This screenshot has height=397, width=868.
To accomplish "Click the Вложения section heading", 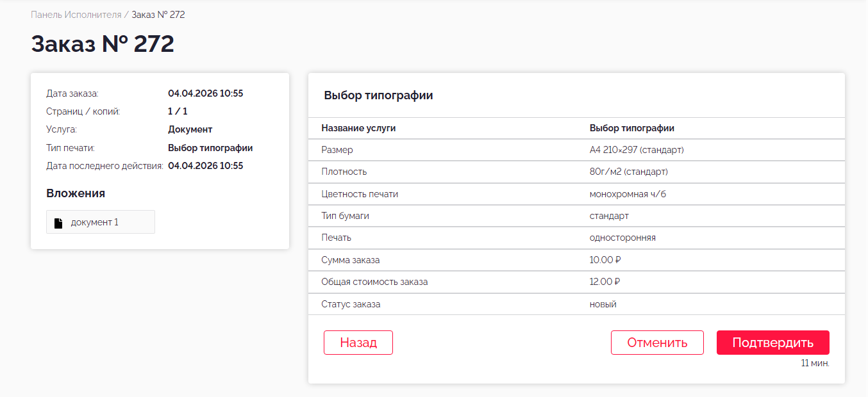I will click(76, 193).
